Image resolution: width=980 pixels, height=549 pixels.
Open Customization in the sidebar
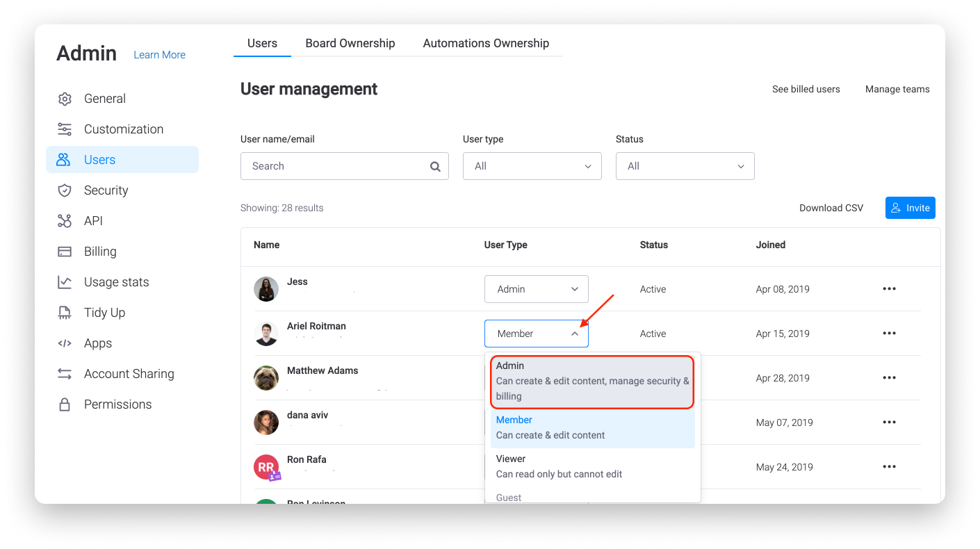point(122,129)
